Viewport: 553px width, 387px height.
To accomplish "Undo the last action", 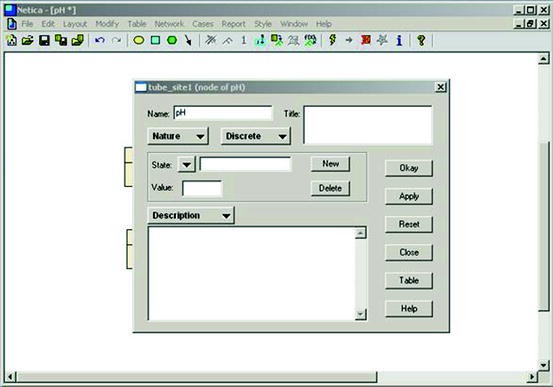I will (100, 40).
